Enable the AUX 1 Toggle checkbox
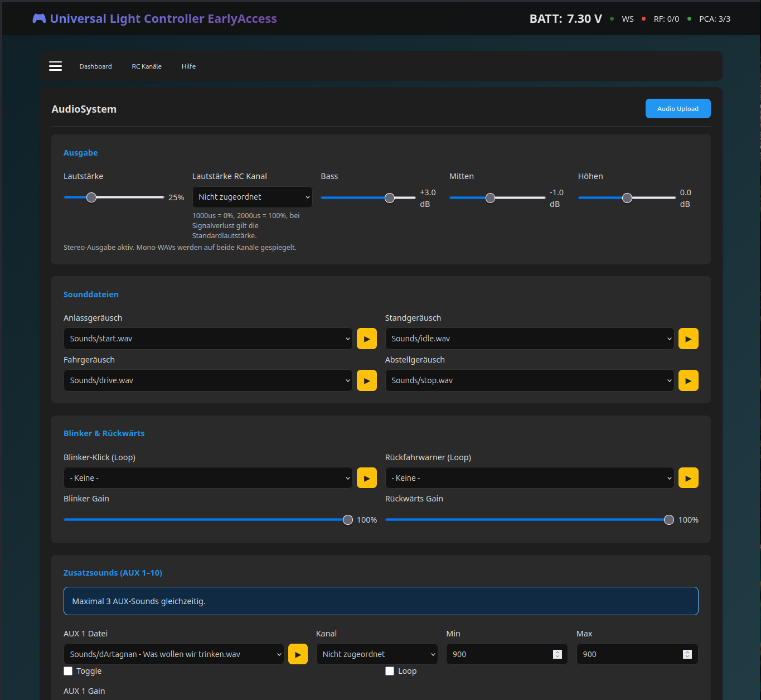The width and height of the screenshot is (761, 700). coord(68,671)
